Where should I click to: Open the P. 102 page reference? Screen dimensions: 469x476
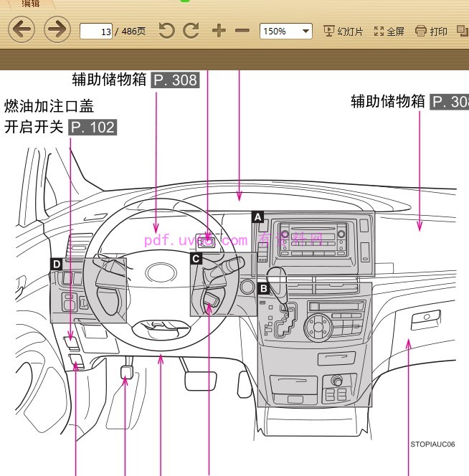coord(92,128)
